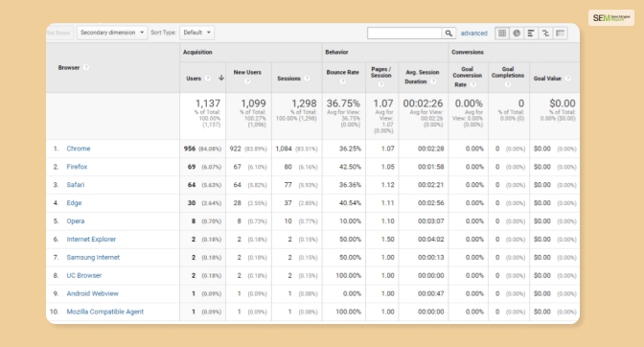The image size is (644, 347).
Task: Open help icon beside Avg. Session Duration
Action: point(433,81)
